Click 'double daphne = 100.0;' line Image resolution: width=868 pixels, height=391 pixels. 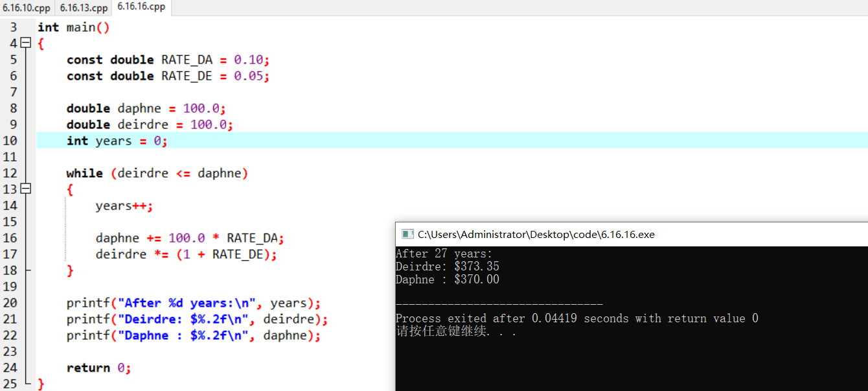(x=146, y=108)
